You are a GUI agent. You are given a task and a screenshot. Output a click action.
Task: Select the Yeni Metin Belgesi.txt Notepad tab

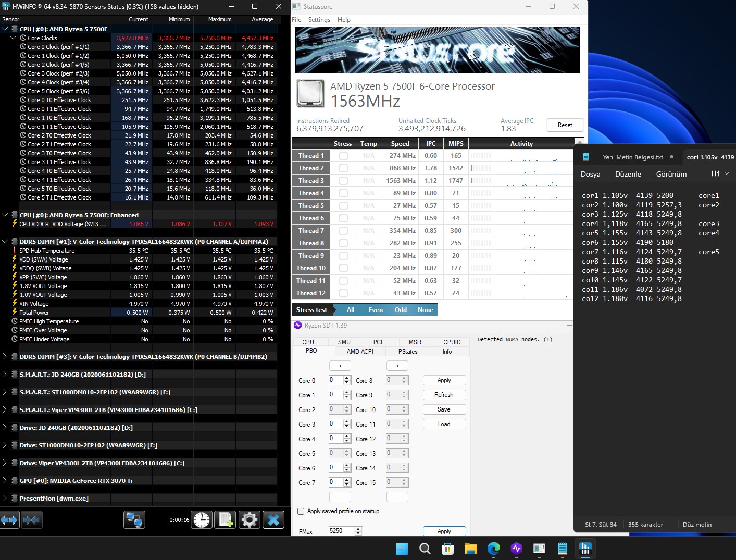pos(633,157)
